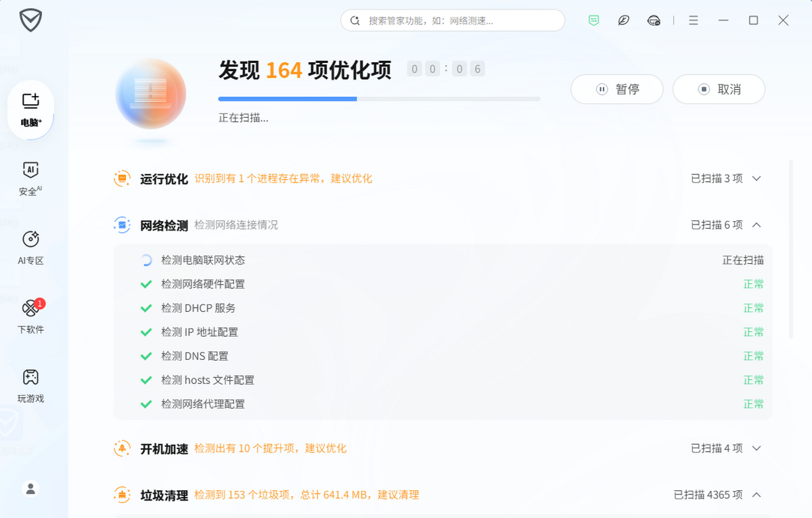This screenshot has height=518, width=812.
Task: Click the scan progress bar
Action: 379,99
